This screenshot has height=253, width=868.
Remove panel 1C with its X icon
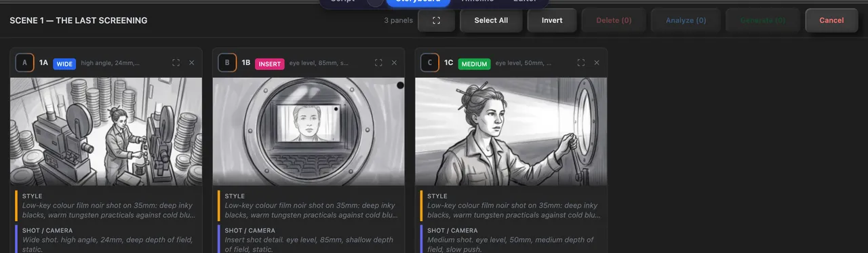(597, 62)
